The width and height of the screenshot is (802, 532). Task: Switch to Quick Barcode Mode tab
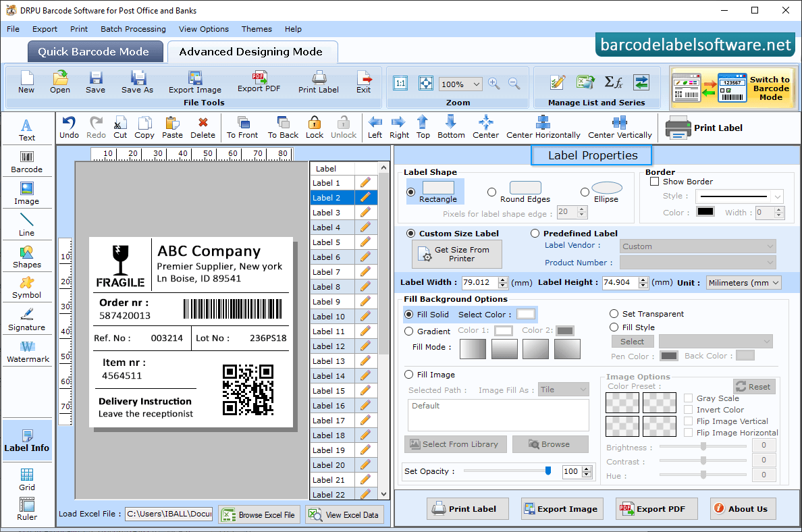(95, 52)
